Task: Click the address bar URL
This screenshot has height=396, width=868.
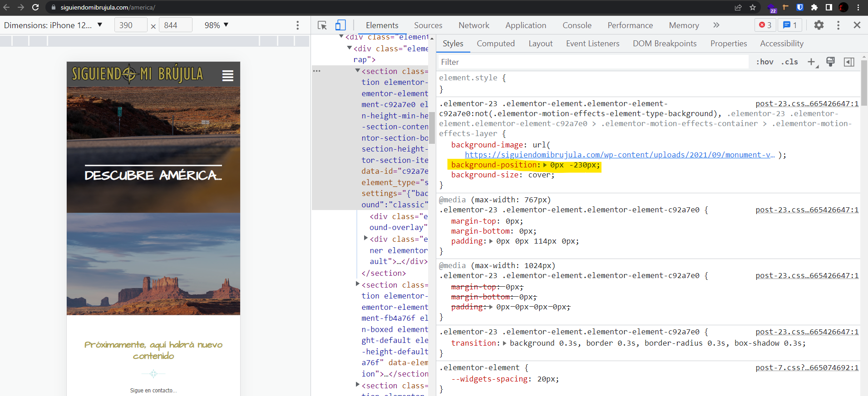Action: coord(108,7)
